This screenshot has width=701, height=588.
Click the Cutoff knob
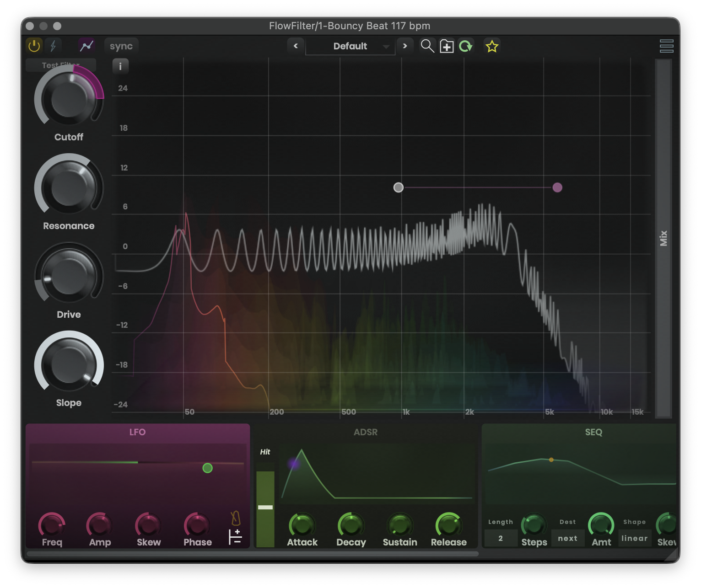(69, 99)
